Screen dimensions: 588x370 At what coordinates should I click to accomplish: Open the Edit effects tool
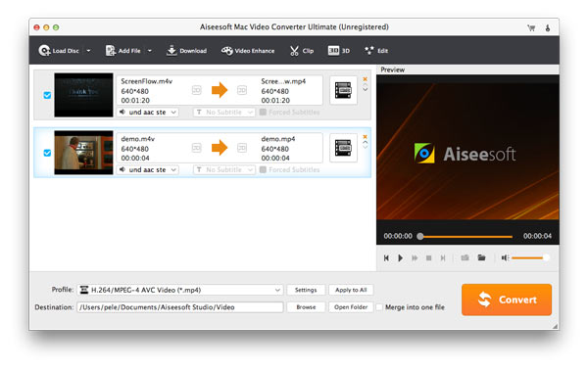[x=376, y=51]
